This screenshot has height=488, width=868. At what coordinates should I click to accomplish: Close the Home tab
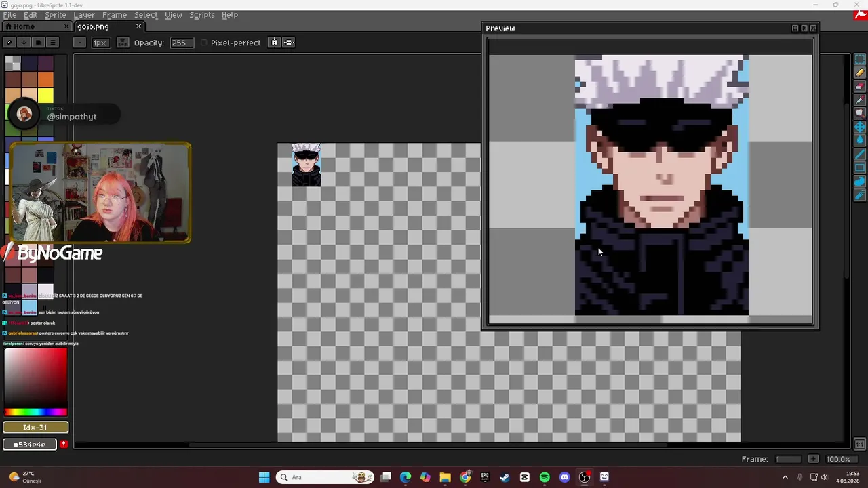click(x=66, y=26)
